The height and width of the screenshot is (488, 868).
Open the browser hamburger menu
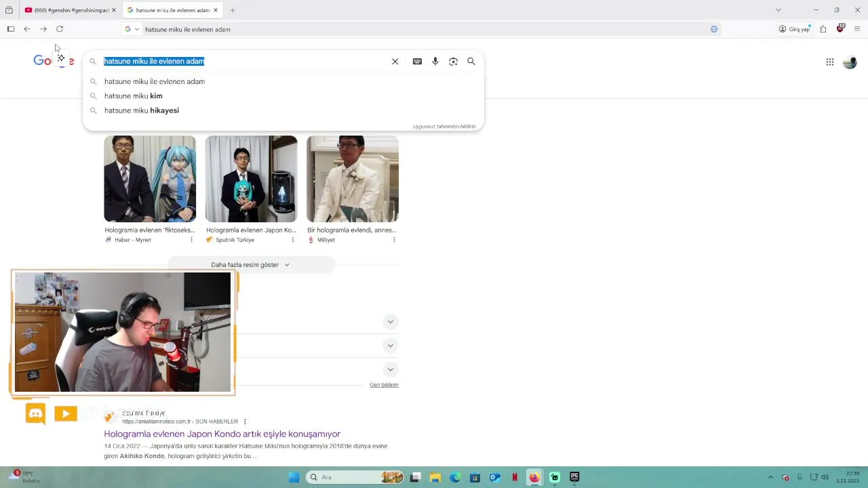[857, 29]
